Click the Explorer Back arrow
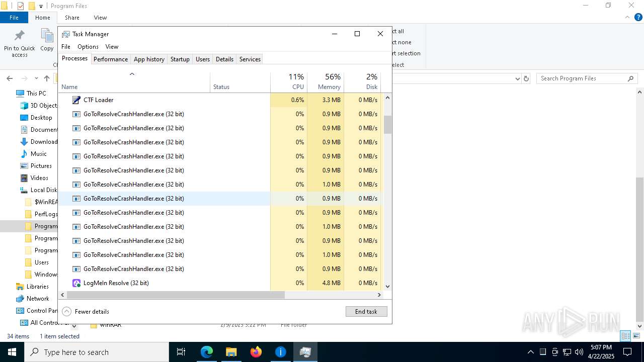The height and width of the screenshot is (362, 644). click(x=10, y=78)
